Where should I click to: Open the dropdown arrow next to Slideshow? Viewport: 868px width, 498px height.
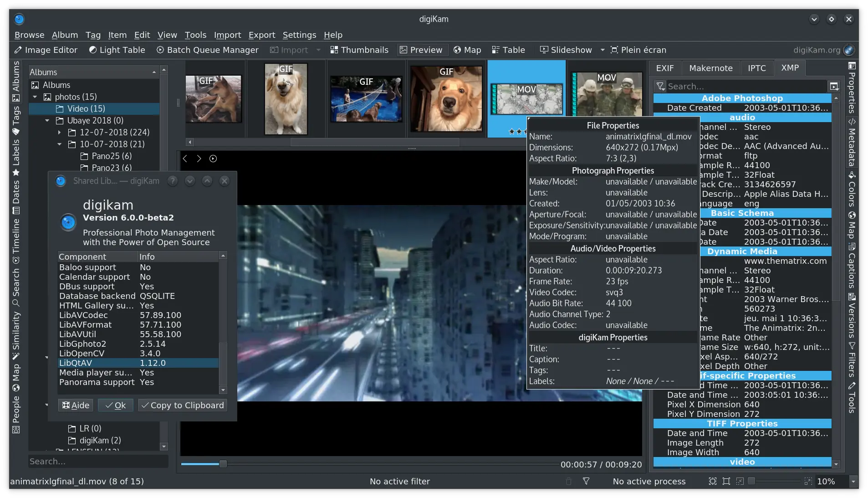coord(602,50)
